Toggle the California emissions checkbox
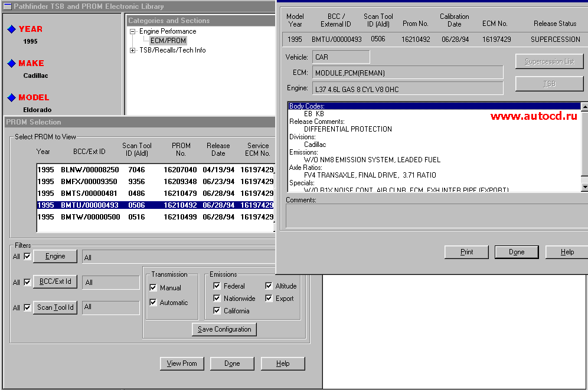The height and width of the screenshot is (390, 588). (x=217, y=310)
